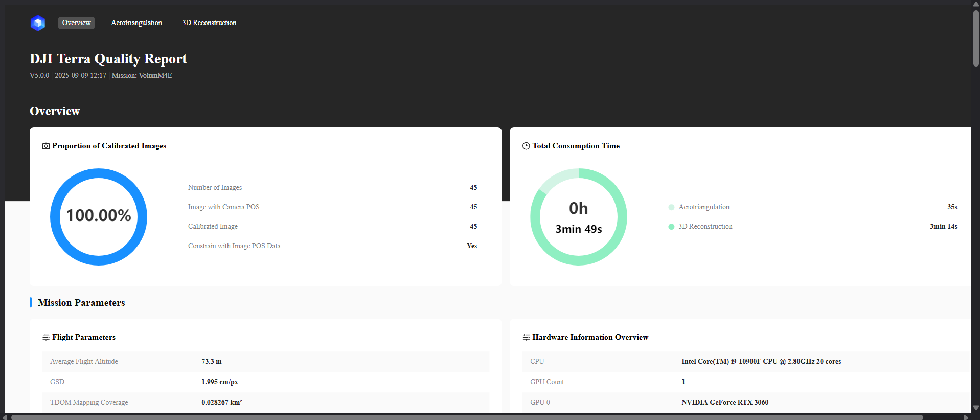
Task: Click the light green Aerotriangulation legend dot
Action: (671, 207)
